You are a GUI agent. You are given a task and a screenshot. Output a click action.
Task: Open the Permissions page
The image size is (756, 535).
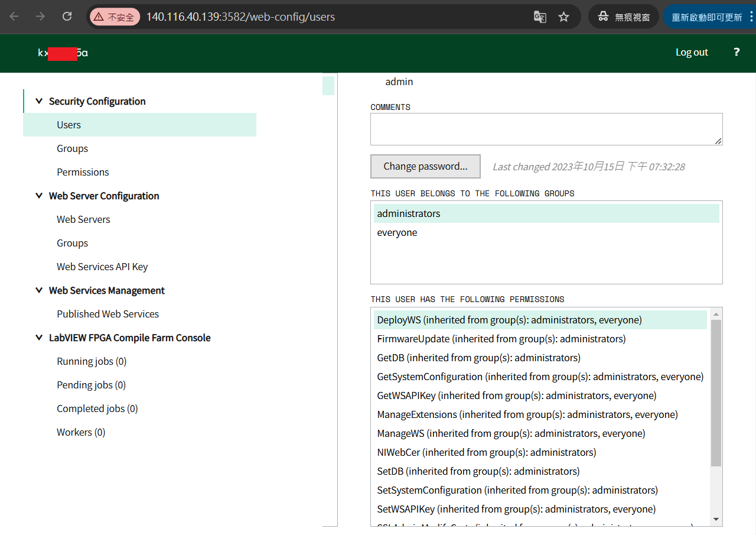click(x=83, y=172)
